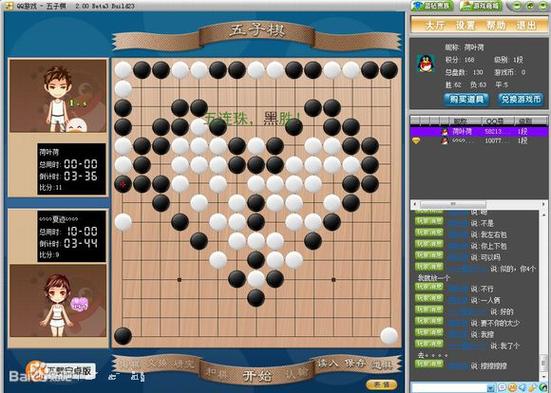Open chat input history dropdown arrow
Image resolution: width=551 pixels, height=393 pixels.
(x=491, y=388)
